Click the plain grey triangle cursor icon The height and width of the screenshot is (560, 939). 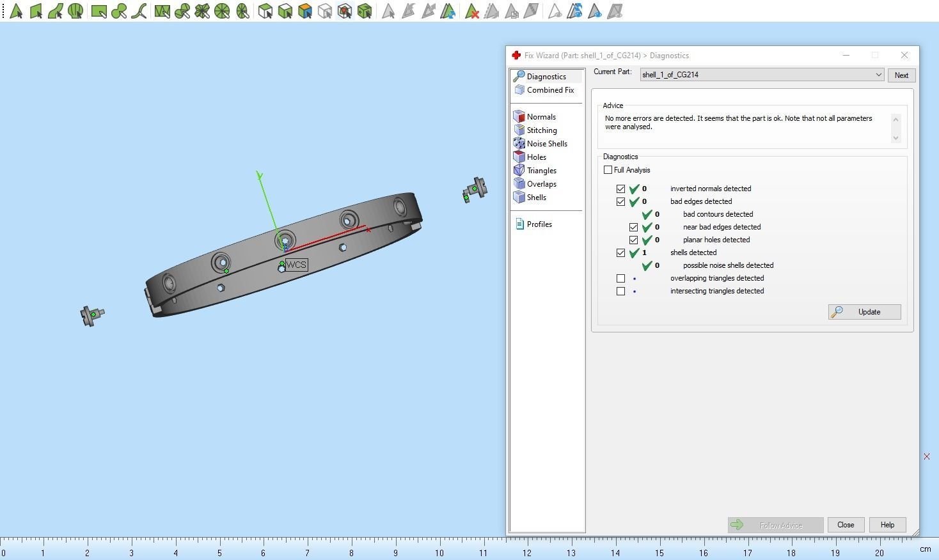[x=388, y=11]
